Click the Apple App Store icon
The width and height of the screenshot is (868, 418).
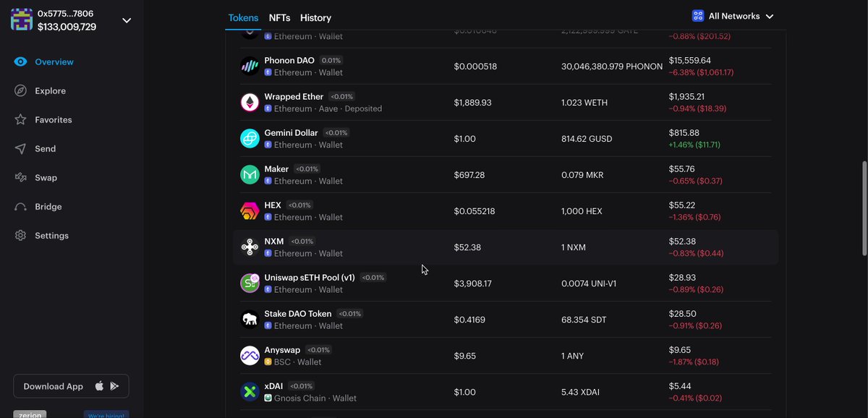(x=99, y=386)
